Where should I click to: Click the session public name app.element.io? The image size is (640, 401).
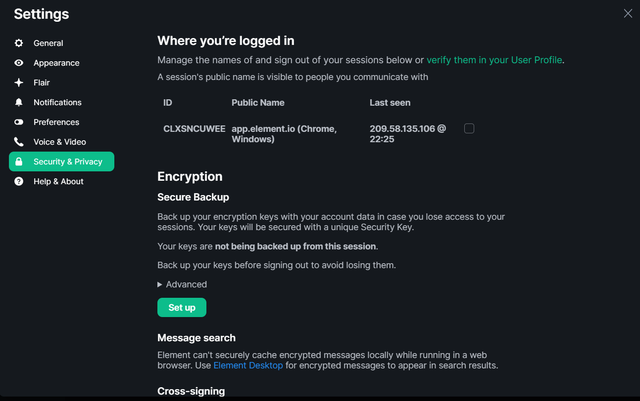click(x=284, y=134)
